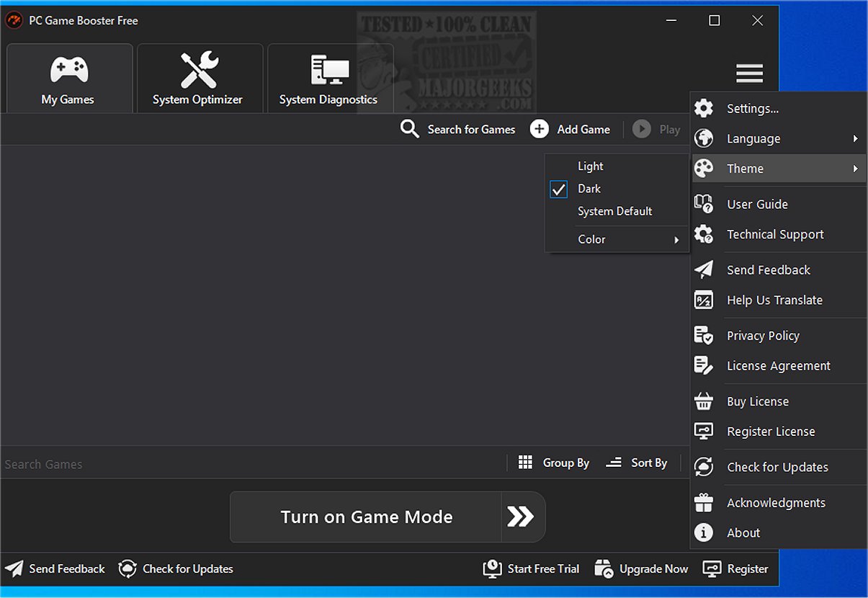Click the Add Game plus icon

point(540,129)
